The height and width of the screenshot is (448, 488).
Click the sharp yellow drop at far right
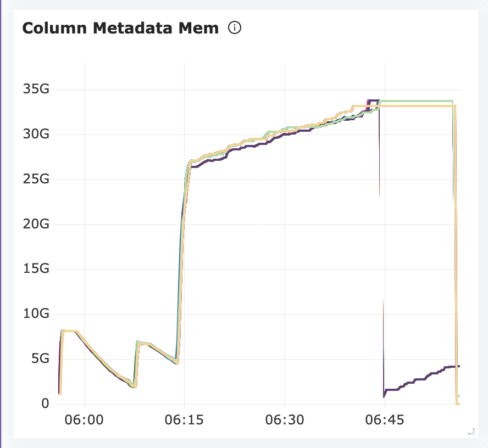click(x=456, y=247)
